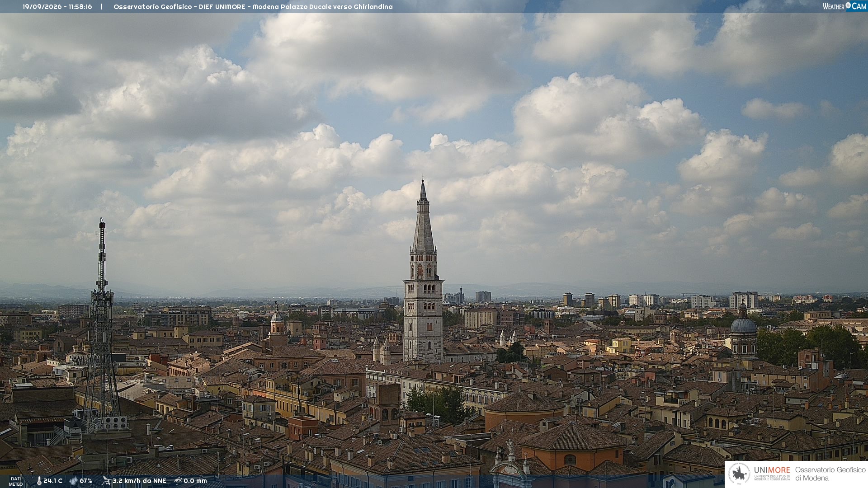Click the thermometer temperature icon
Image resolution: width=868 pixels, height=488 pixels.
point(39,481)
